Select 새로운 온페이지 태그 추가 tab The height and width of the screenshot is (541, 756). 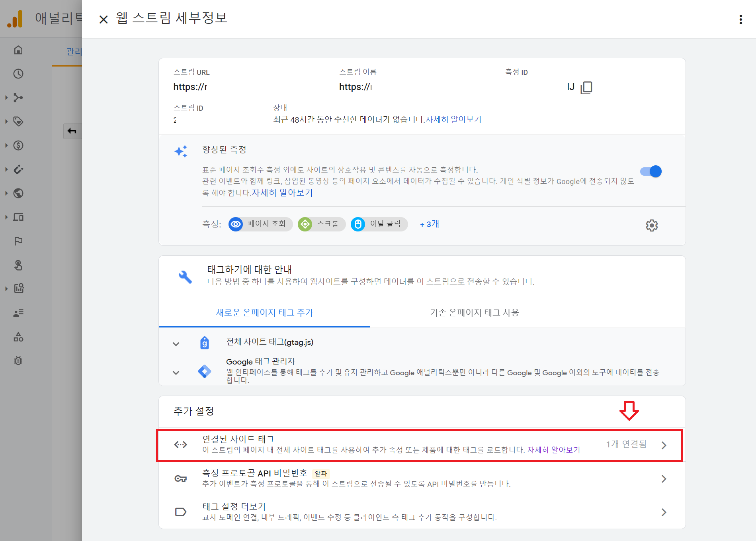pyautogui.click(x=264, y=313)
